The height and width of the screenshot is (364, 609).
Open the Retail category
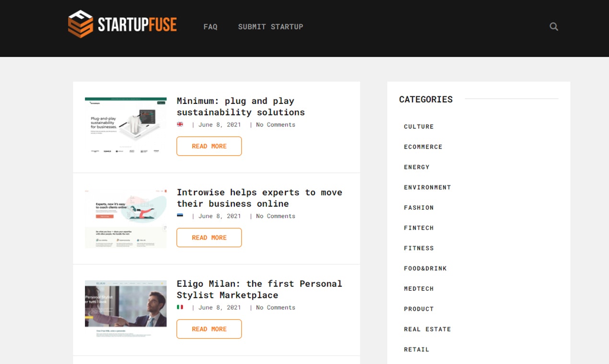pyautogui.click(x=416, y=349)
